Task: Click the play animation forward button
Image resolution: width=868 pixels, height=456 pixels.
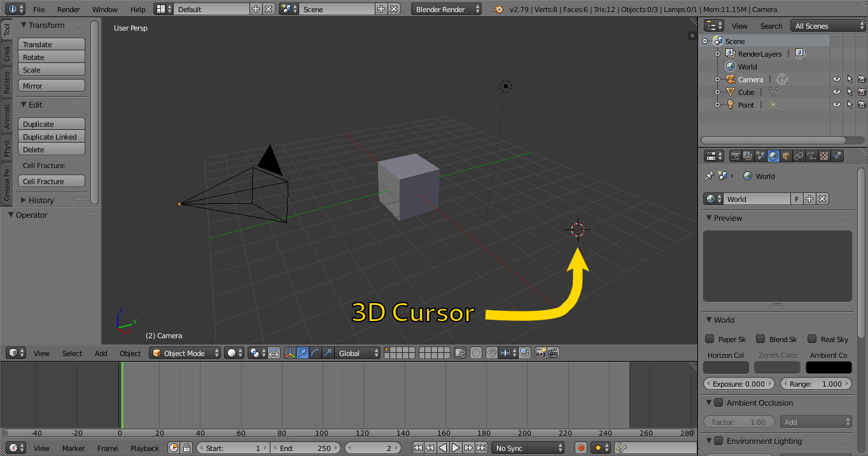Action: coord(456,448)
